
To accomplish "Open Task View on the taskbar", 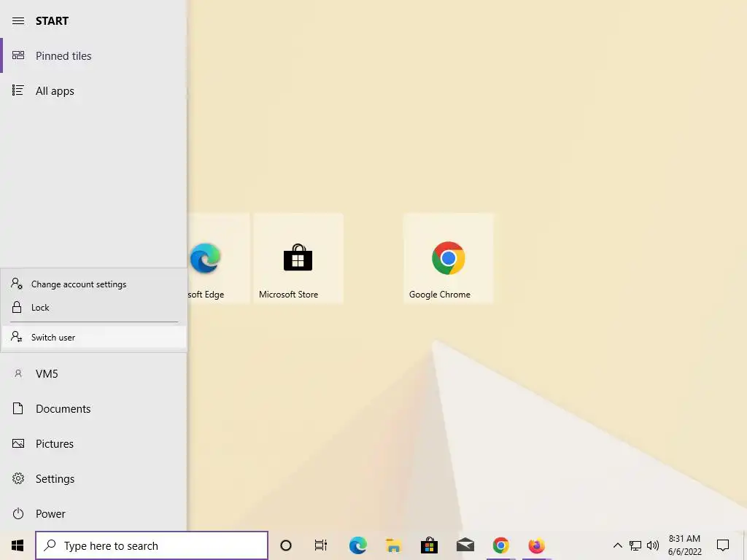I will point(321,545).
